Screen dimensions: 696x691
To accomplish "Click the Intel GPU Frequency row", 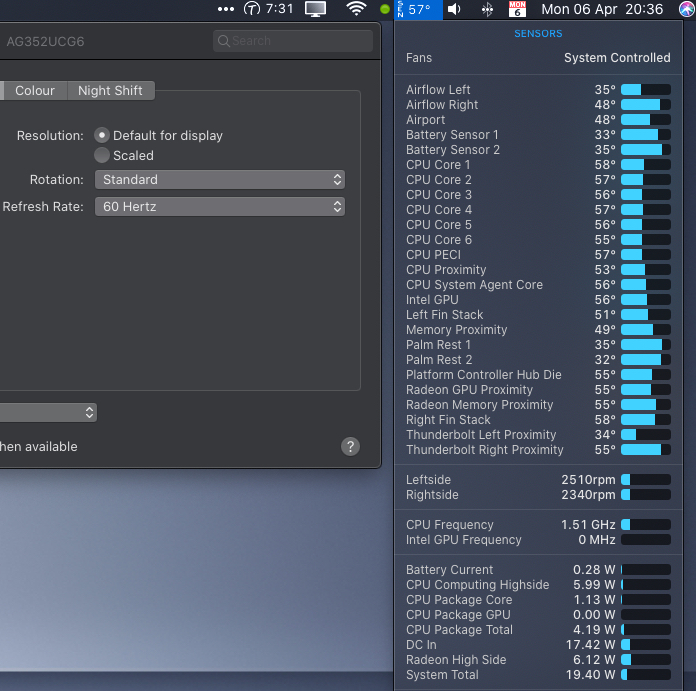I will tap(538, 540).
